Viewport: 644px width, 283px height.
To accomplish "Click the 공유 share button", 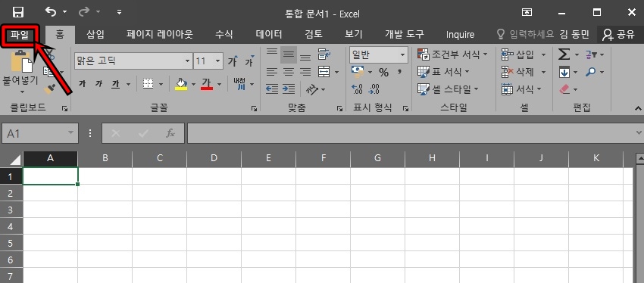I will point(618,35).
